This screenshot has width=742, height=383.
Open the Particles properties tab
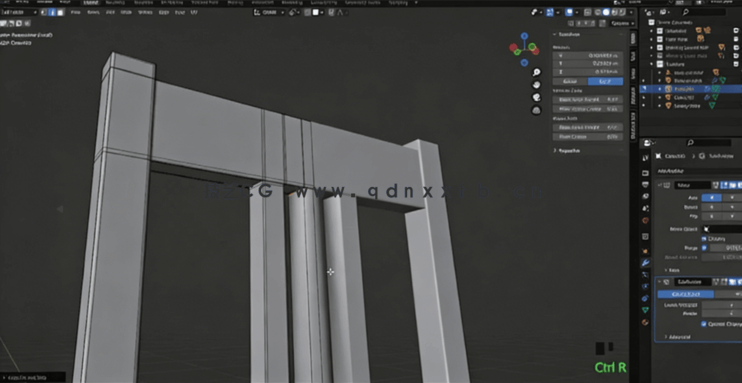point(645,275)
